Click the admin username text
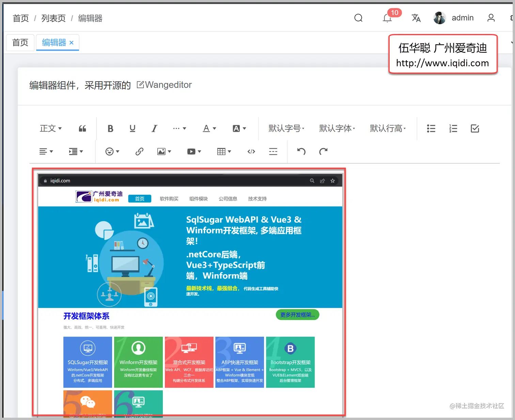The width and height of the screenshot is (515, 420). (x=463, y=18)
